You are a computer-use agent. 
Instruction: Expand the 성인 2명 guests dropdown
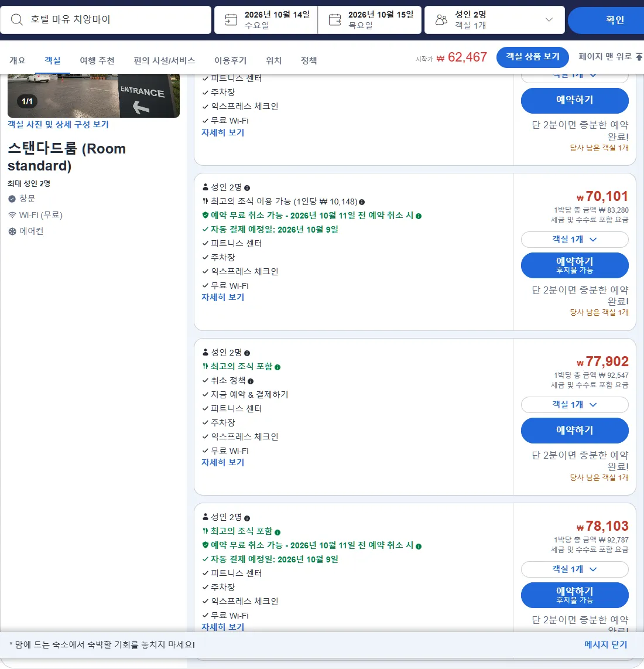click(x=494, y=20)
